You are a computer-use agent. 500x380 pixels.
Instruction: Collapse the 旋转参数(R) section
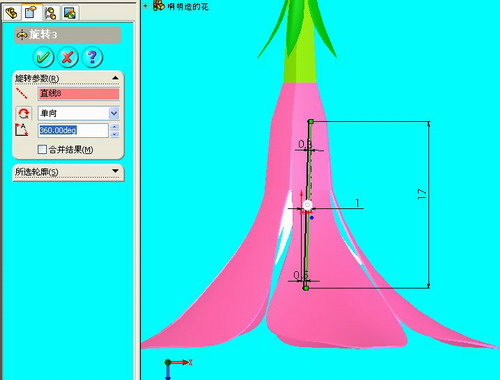click(x=115, y=78)
